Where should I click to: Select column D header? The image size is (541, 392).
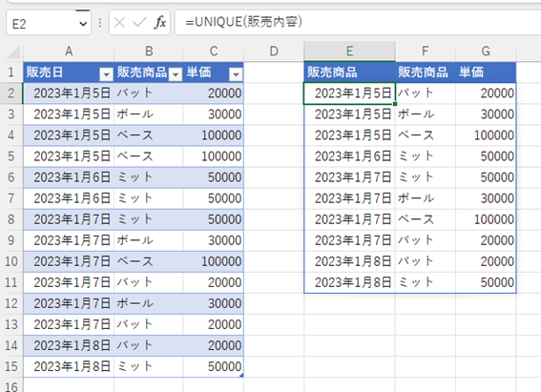coord(274,52)
